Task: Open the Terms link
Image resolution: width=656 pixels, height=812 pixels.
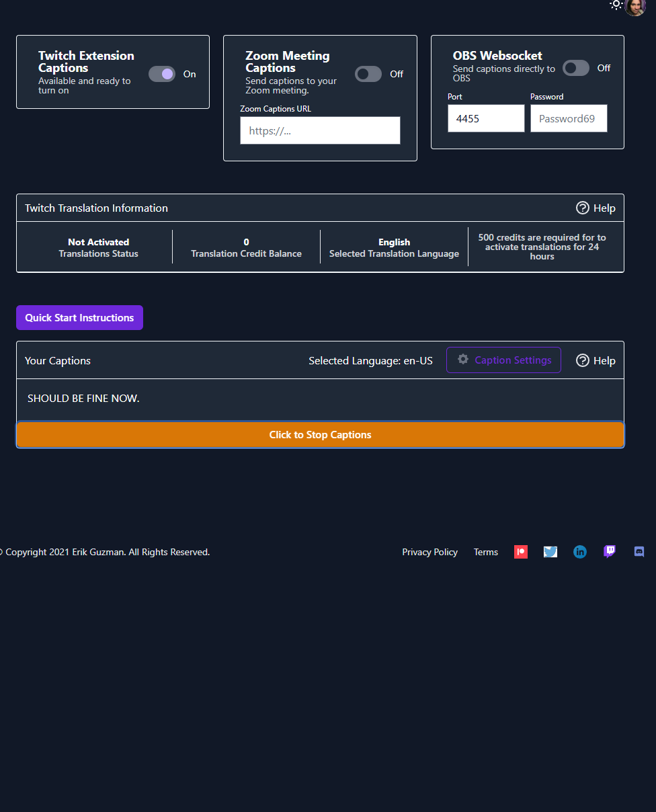Action: (x=486, y=552)
